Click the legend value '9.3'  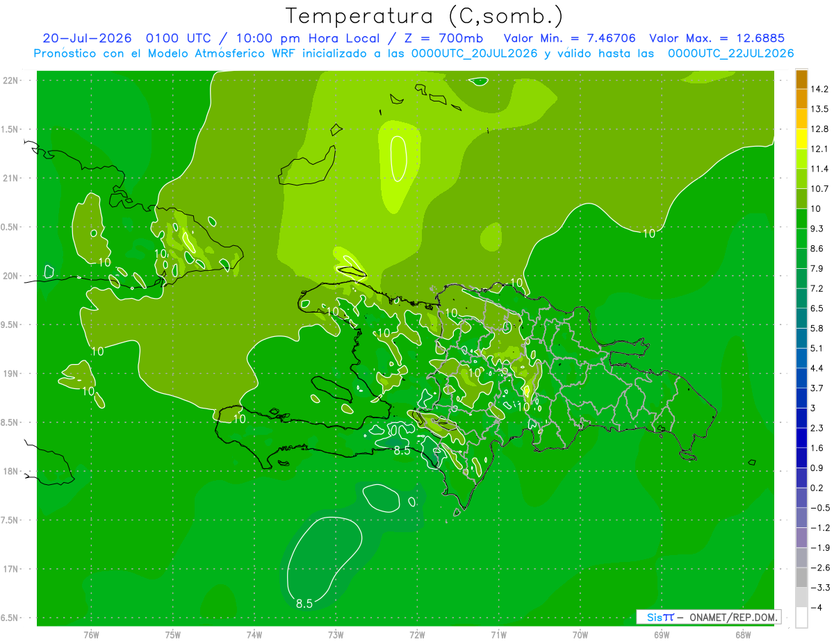point(817,229)
